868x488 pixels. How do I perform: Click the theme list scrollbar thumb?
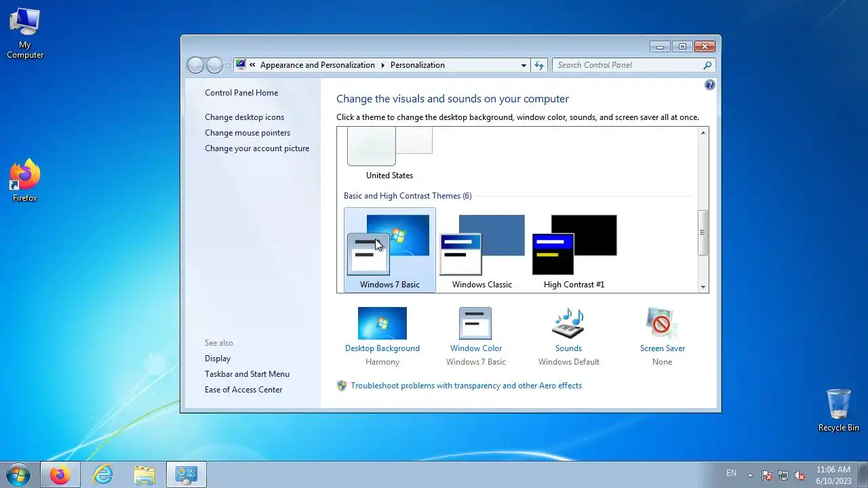[703, 232]
